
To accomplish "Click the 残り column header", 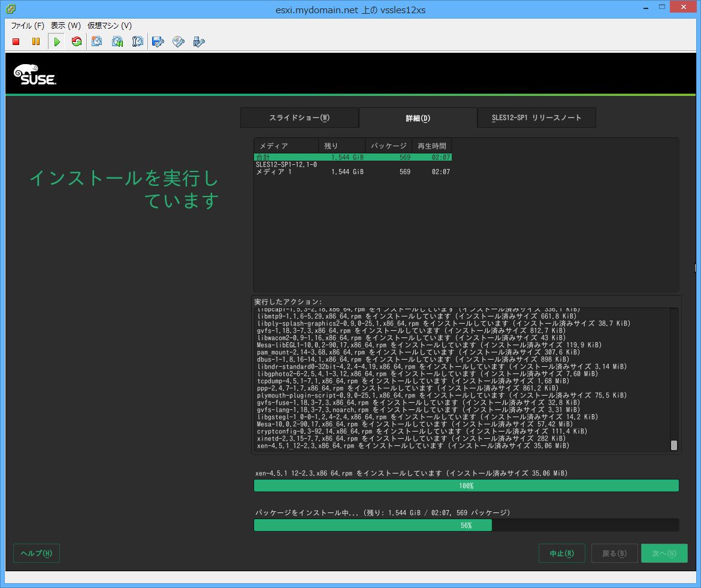I will [x=342, y=146].
